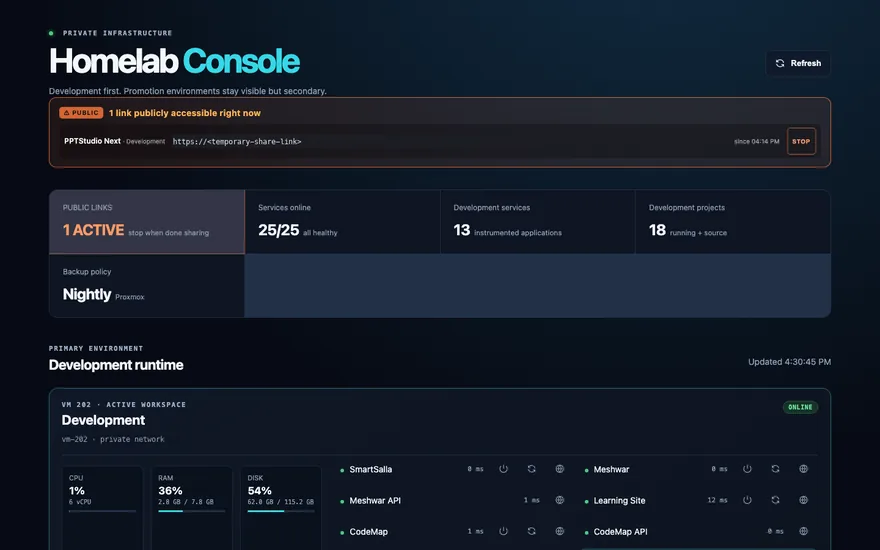The image size is (880, 550).
Task: Click the Meshwar API service name
Action: (x=375, y=500)
